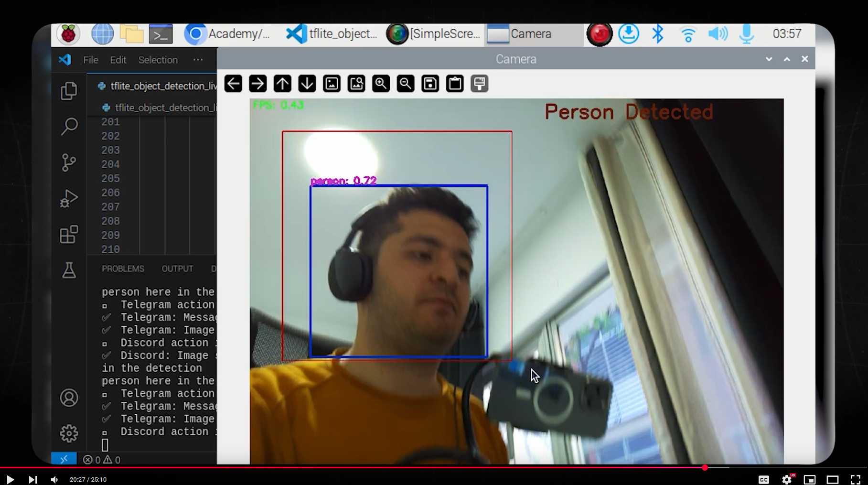868x485 pixels.
Task: Zoom in on the Camera image
Action: 381,84
